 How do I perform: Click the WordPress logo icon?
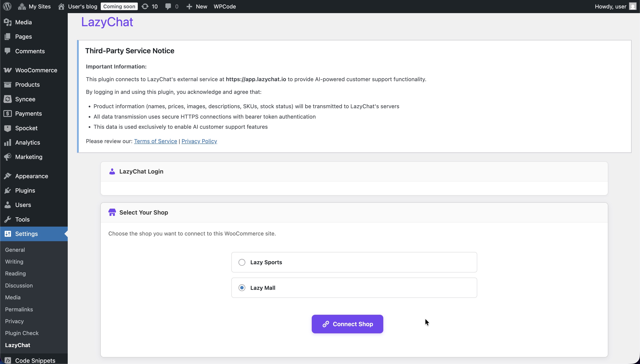pyautogui.click(x=7, y=6)
